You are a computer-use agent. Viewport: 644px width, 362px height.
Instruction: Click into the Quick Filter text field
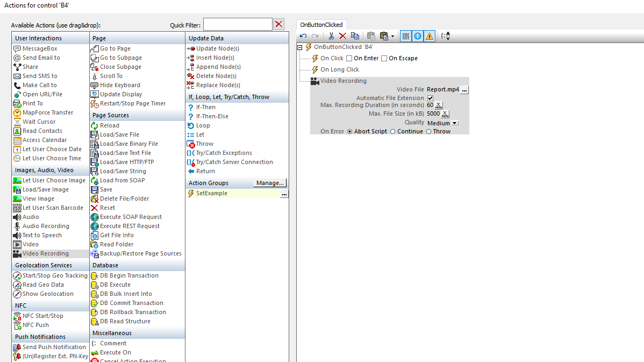tap(237, 24)
